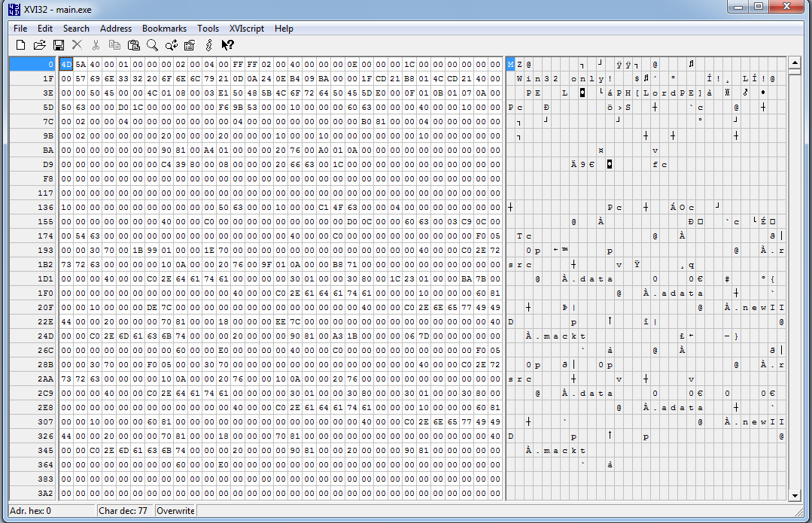Click the XVI32 application icon in title bar

pyautogui.click(x=14, y=9)
